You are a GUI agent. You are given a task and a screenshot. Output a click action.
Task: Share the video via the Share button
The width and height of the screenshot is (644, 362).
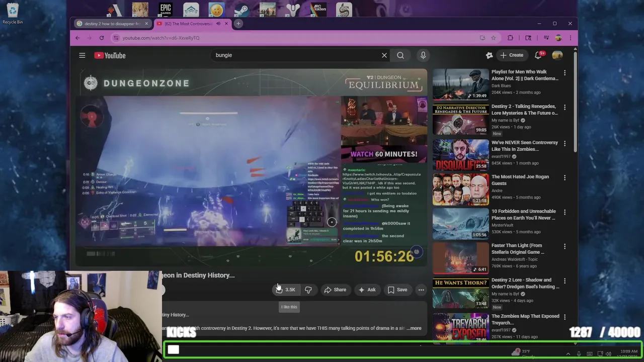335,290
